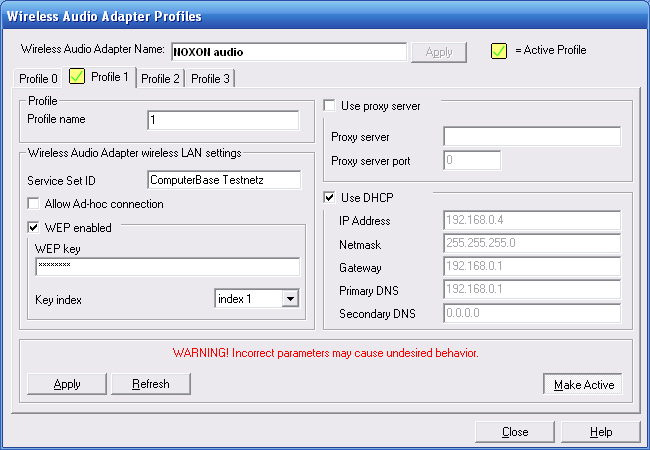Click the Wireless Audio Adapter Name field
The width and height of the screenshot is (650, 450).
[289, 52]
